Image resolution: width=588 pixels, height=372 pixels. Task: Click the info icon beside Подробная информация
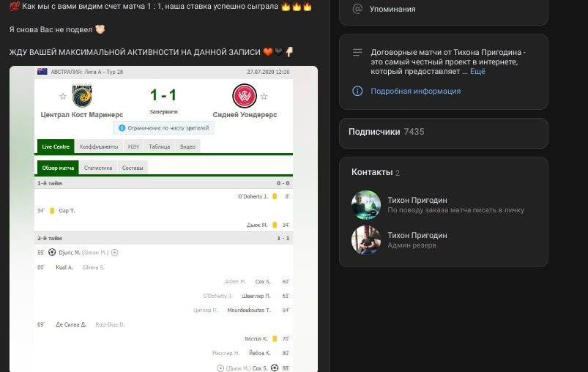(357, 91)
